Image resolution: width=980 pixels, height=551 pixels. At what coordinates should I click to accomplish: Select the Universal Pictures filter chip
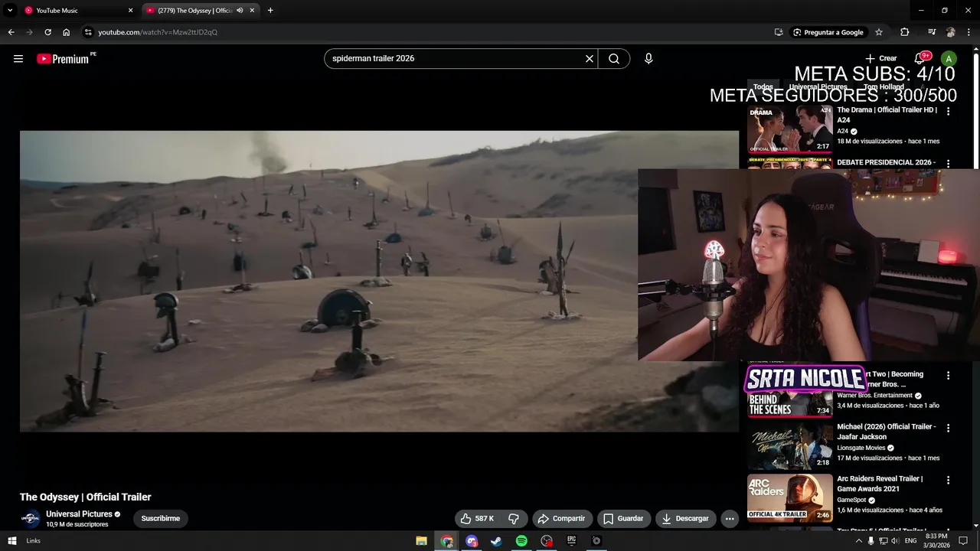pos(818,87)
